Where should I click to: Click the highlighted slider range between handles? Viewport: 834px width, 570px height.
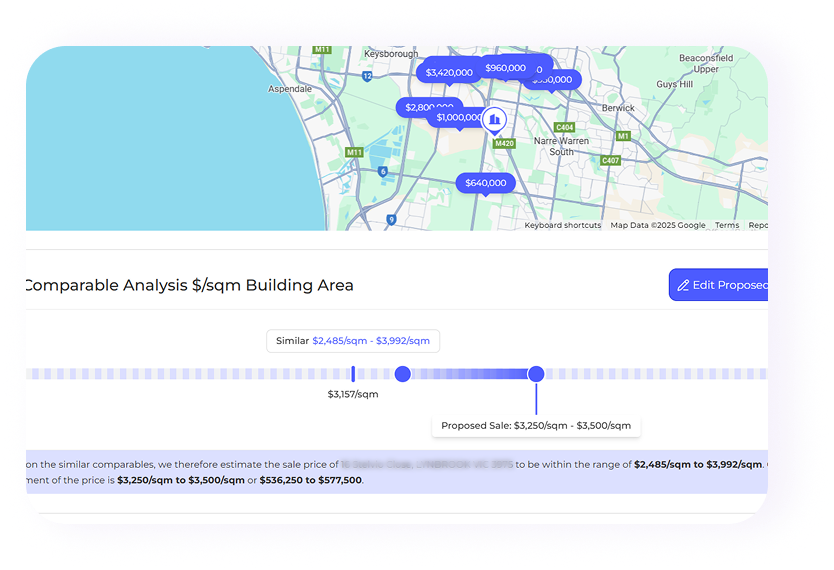click(469, 374)
